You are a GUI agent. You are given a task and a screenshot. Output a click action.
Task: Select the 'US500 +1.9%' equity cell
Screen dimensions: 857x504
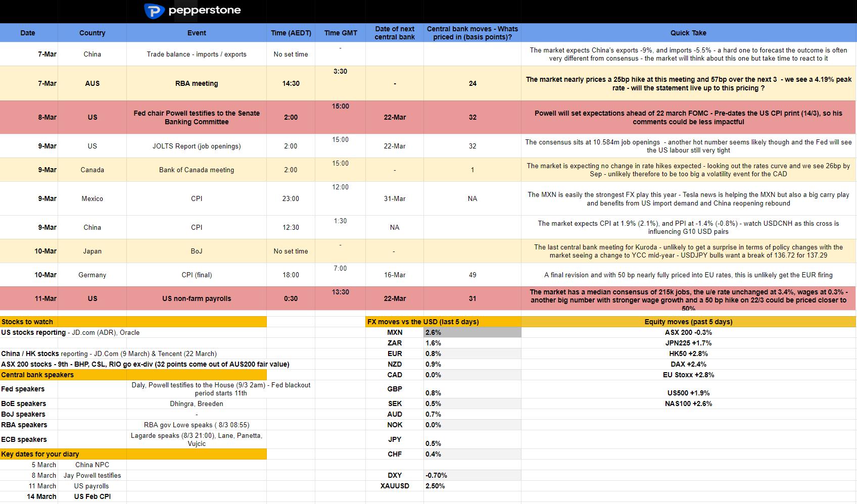[688, 389]
